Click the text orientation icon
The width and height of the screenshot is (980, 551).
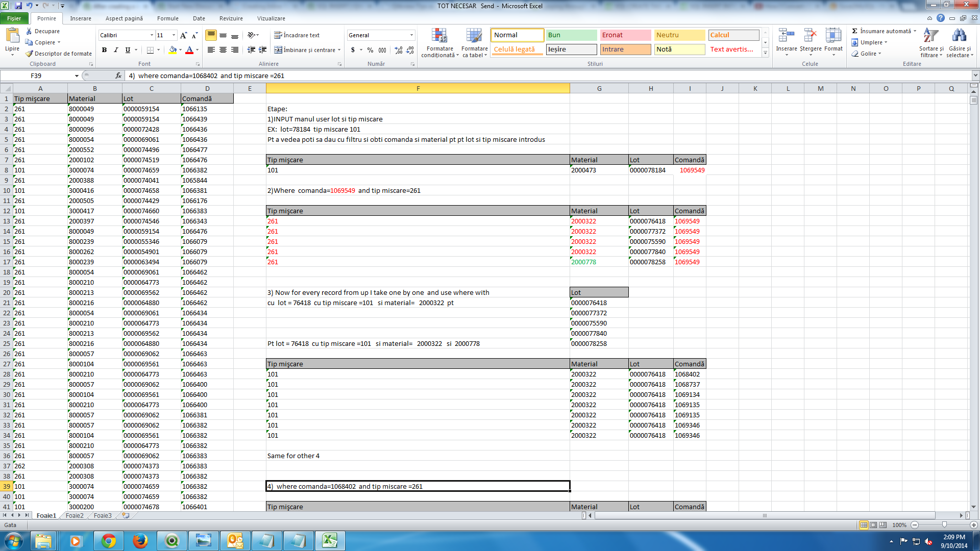pyautogui.click(x=251, y=35)
